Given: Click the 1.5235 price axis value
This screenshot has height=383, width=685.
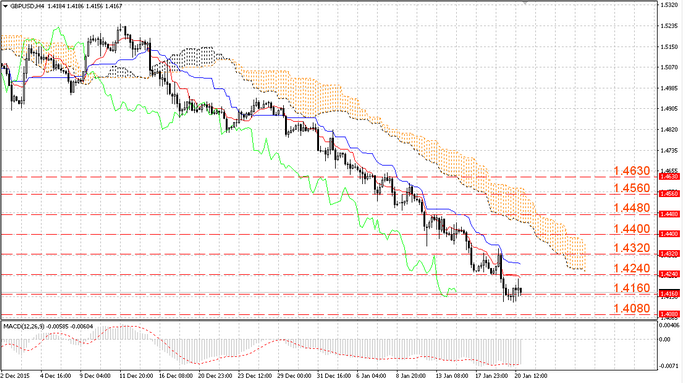Looking at the screenshot, I should pos(669,26).
